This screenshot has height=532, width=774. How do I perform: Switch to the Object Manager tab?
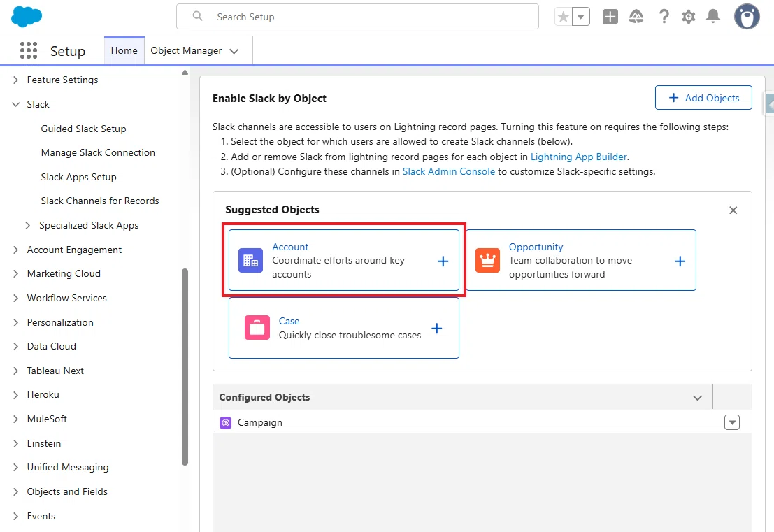pos(186,51)
